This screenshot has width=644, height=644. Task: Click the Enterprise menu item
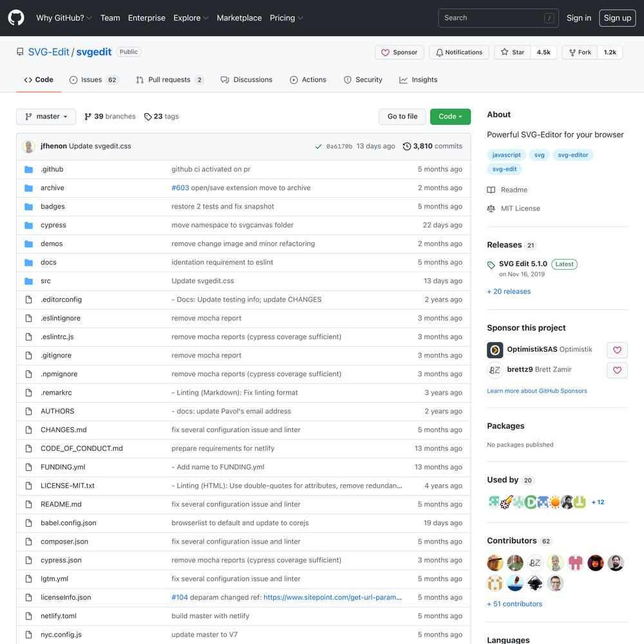point(147,18)
